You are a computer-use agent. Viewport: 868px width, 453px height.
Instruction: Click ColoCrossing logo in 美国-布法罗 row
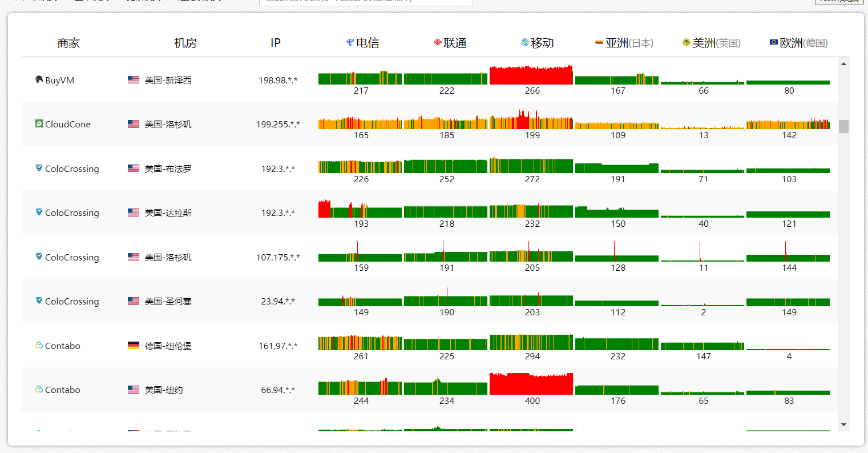[39, 168]
